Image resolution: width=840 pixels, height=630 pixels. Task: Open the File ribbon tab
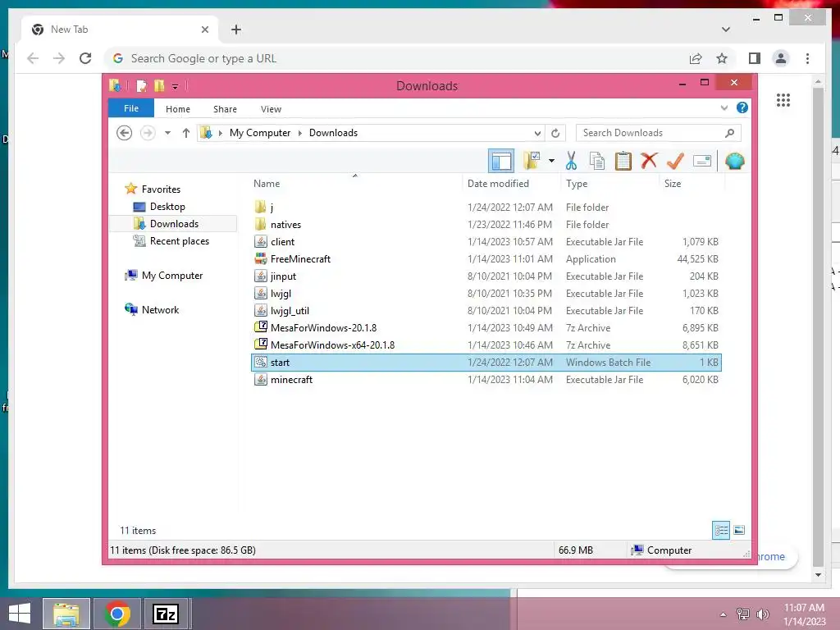[x=131, y=108]
